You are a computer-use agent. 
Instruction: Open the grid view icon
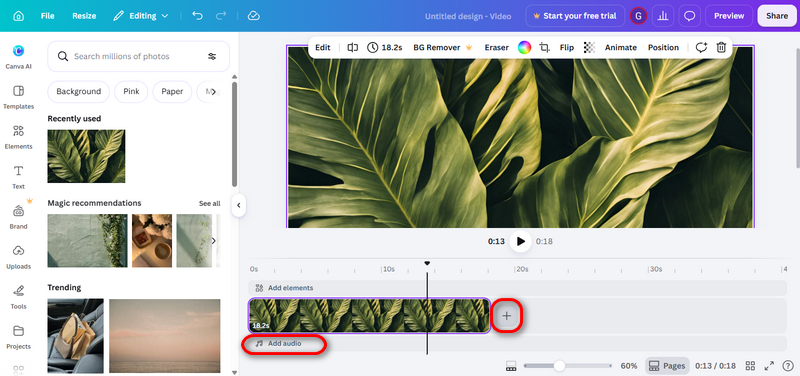pyautogui.click(x=750, y=366)
